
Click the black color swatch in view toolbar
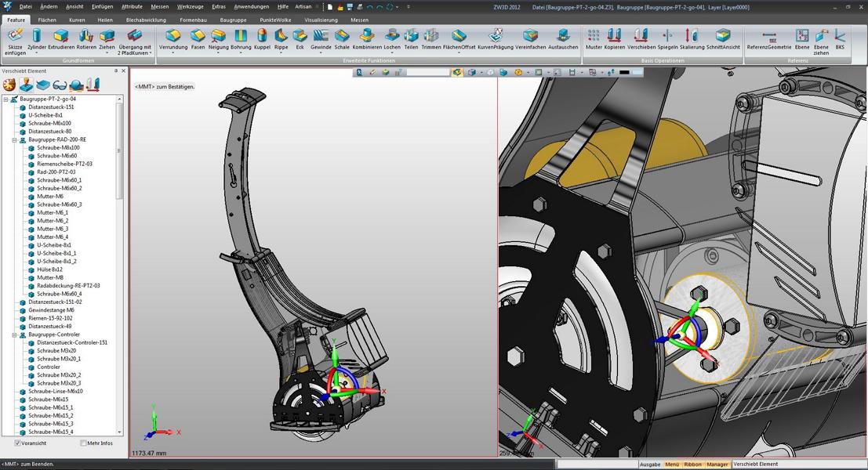click(x=624, y=72)
